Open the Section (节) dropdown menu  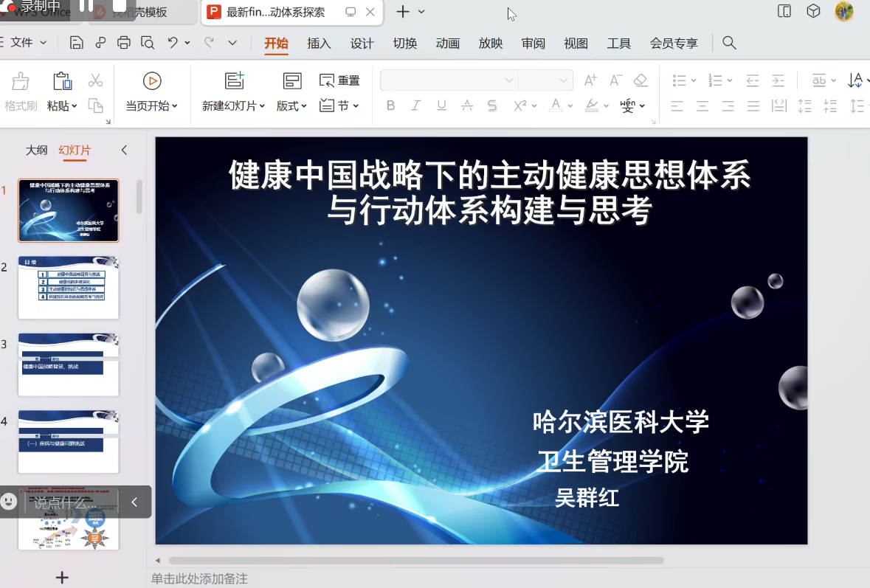(x=339, y=106)
